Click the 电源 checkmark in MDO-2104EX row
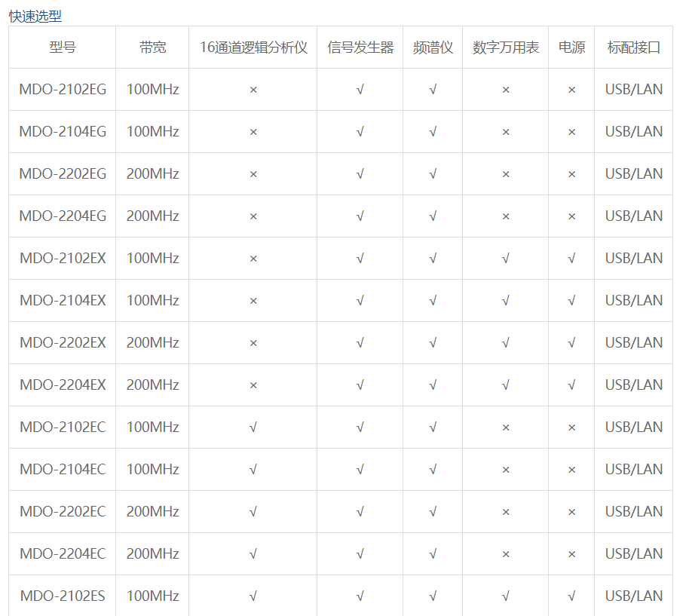Screen dimensions: 689x616 571,301
